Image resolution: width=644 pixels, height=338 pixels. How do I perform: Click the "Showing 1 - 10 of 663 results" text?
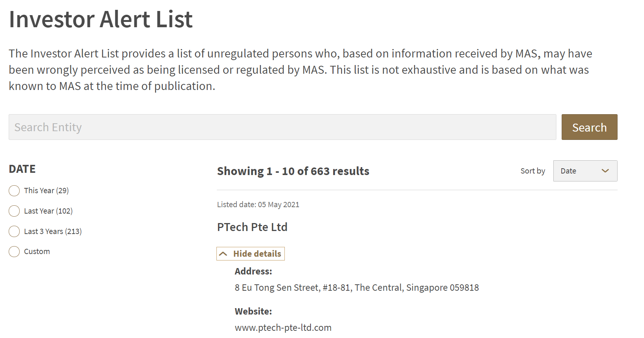point(293,171)
